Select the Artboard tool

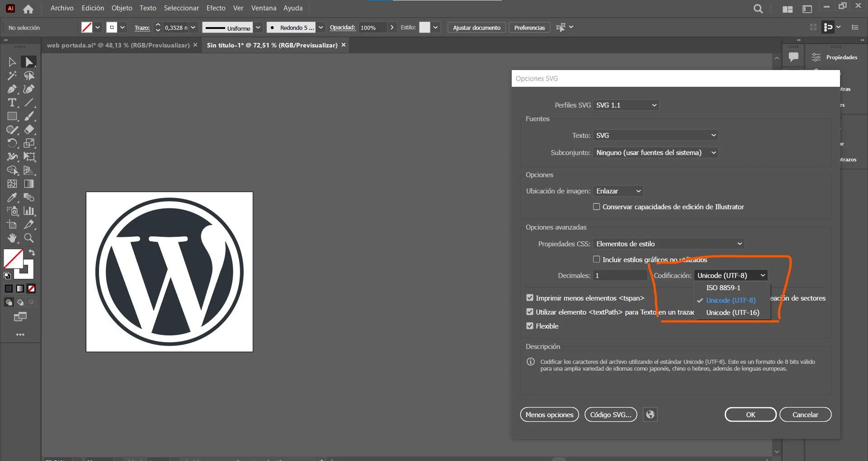(x=12, y=225)
